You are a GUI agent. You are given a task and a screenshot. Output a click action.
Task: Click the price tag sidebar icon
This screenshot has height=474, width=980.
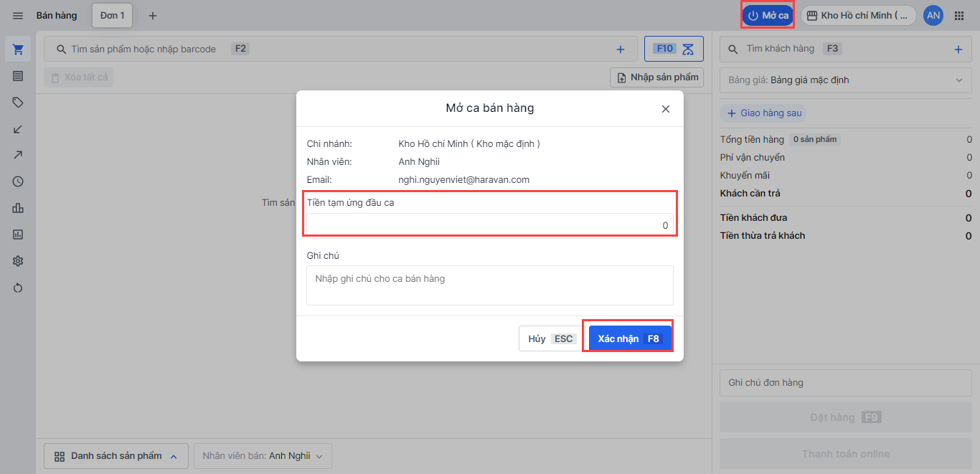pyautogui.click(x=18, y=103)
